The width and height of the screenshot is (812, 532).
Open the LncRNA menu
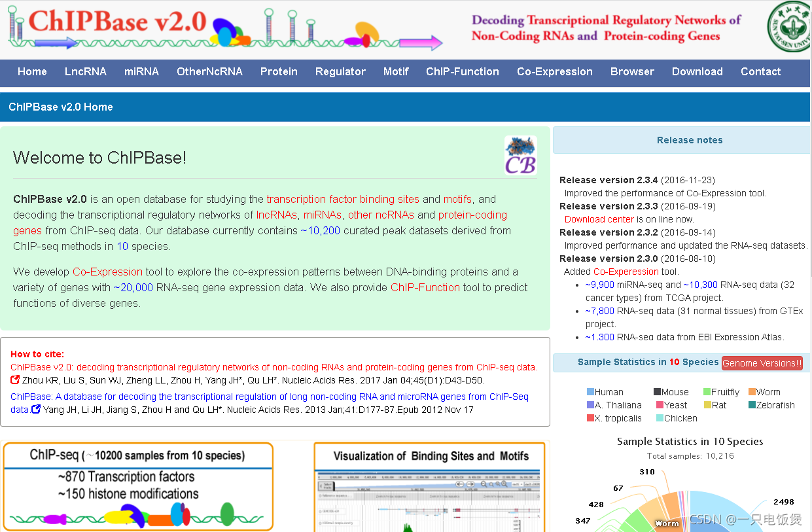pos(86,72)
